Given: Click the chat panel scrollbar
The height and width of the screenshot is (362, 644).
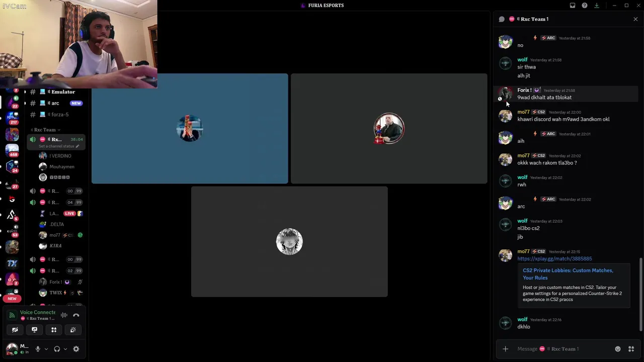Looking at the screenshot, I should [x=640, y=294].
